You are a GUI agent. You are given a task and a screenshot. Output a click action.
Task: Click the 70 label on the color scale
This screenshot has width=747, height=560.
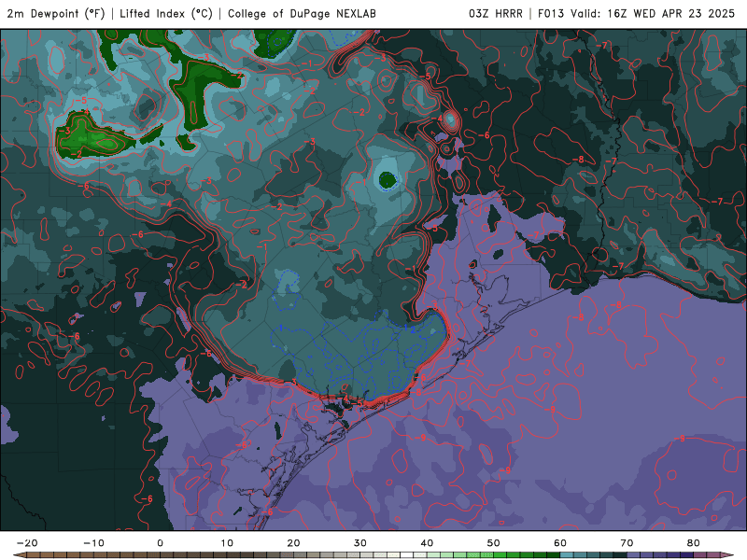pos(627,543)
